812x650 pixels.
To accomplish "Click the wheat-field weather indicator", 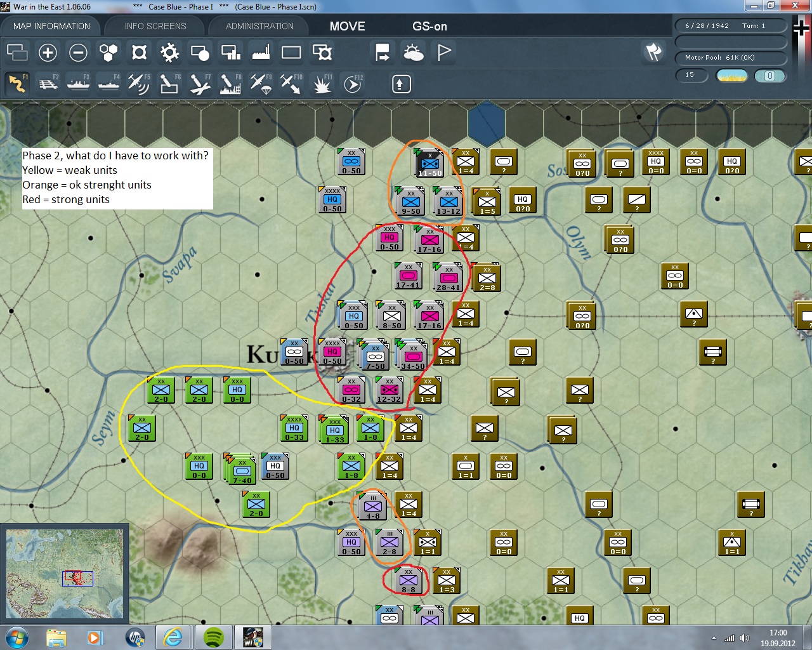I will [731, 76].
